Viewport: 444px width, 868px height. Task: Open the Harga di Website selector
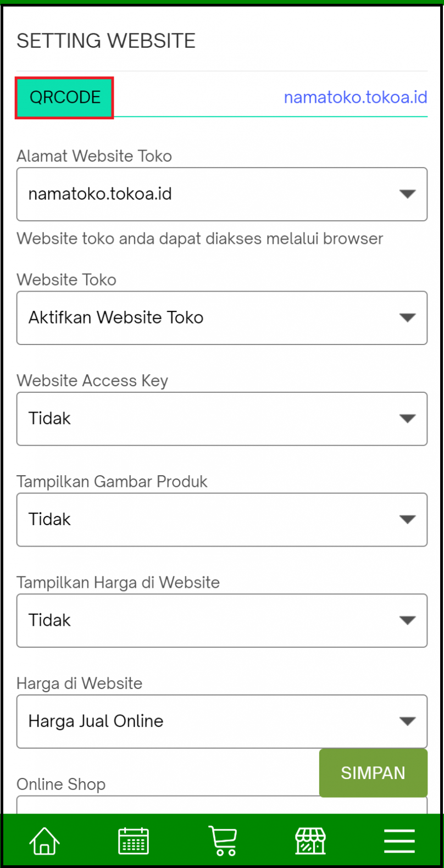click(222, 721)
